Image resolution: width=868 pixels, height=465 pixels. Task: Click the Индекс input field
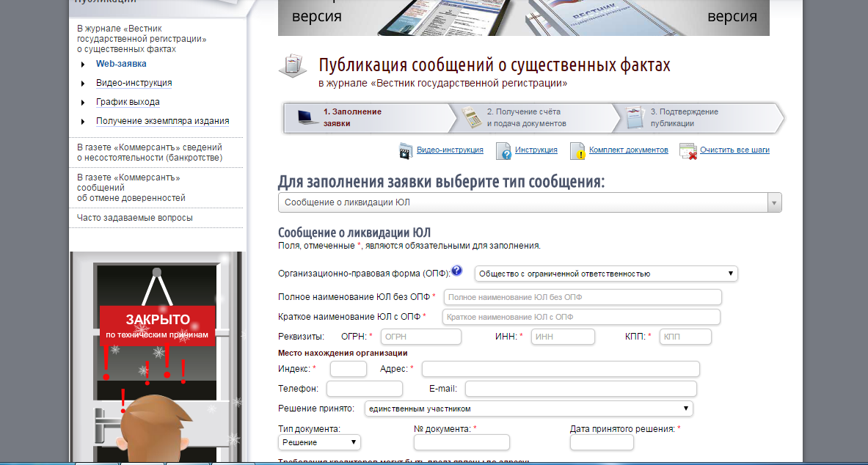pyautogui.click(x=349, y=369)
